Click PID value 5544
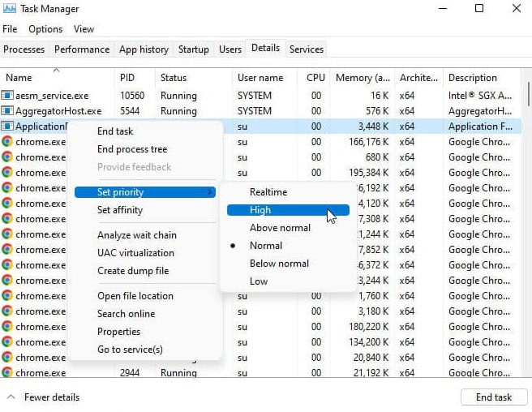This screenshot has width=532, height=412. point(130,111)
